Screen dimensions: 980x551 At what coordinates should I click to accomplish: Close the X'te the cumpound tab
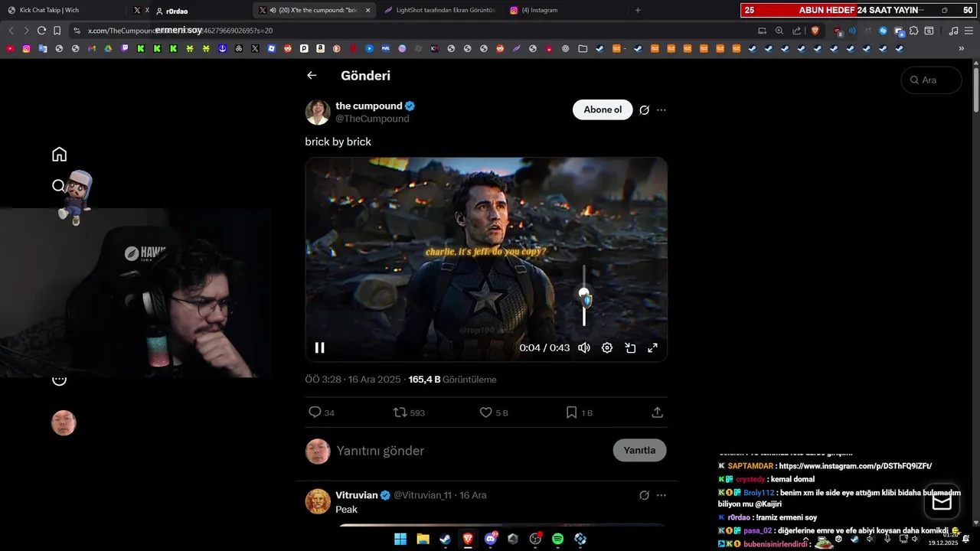click(367, 10)
